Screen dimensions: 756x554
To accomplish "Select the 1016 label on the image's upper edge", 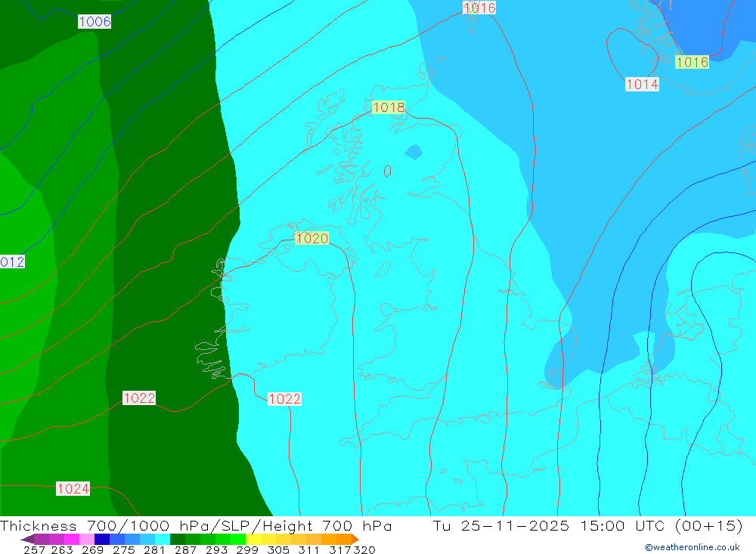I will click(x=479, y=8).
